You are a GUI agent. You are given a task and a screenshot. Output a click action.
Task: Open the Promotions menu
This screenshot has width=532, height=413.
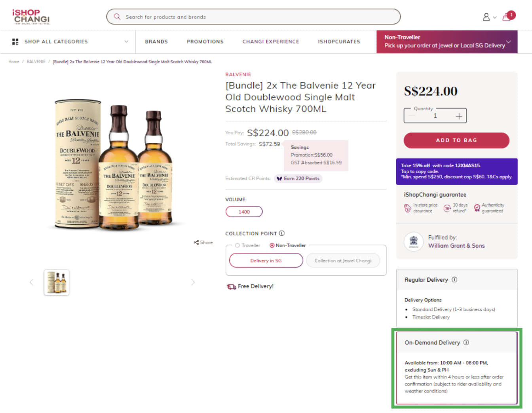pyautogui.click(x=205, y=42)
